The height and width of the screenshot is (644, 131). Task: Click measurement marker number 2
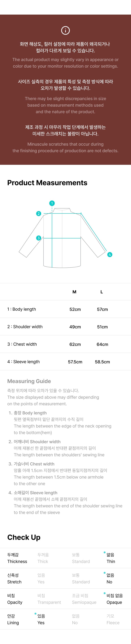pyautogui.click(x=38, y=213)
